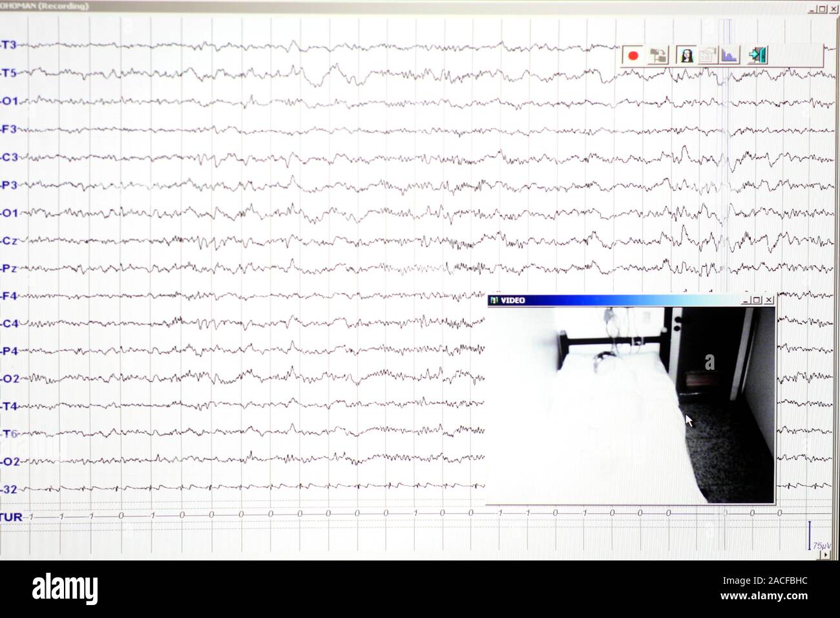Select the F4 channel label

[9, 296]
